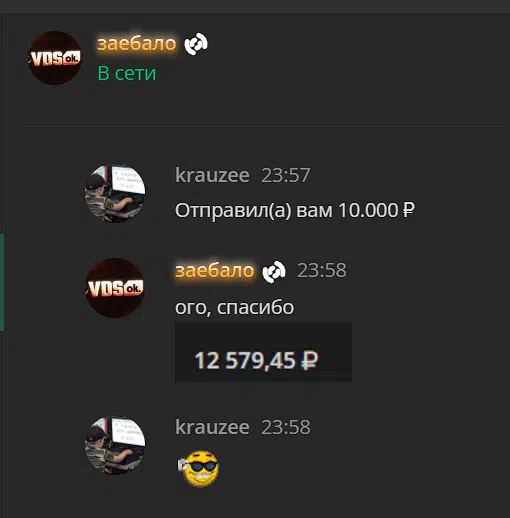Open krauzee's avatar on the 23:57 message
This screenshot has height=518, width=510.
115,193
